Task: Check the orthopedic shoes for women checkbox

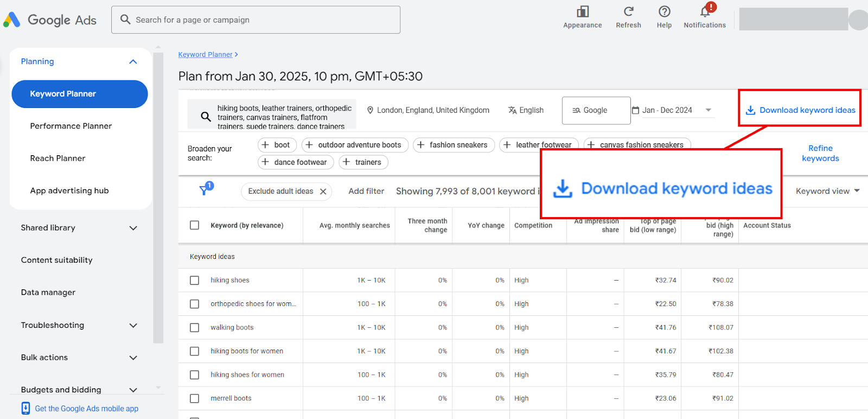Action: point(195,304)
